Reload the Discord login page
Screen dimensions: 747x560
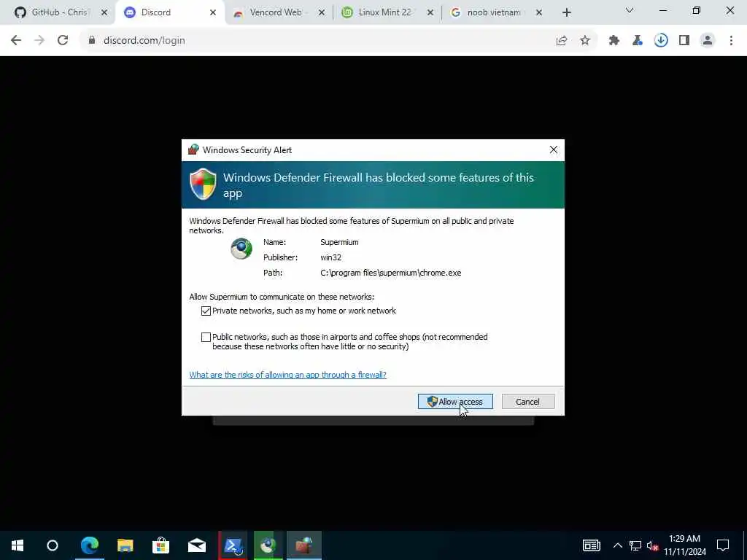coord(63,41)
